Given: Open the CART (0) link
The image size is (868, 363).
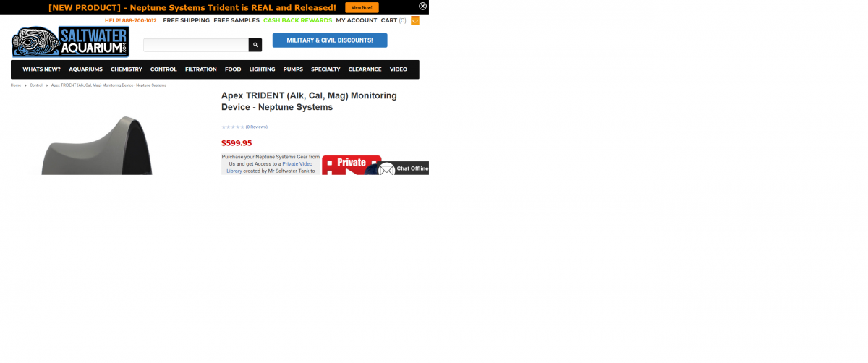Looking at the screenshot, I should tap(393, 20).
